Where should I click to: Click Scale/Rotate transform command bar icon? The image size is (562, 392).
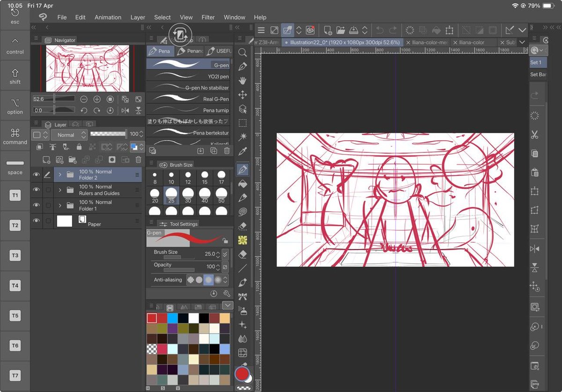point(449,30)
